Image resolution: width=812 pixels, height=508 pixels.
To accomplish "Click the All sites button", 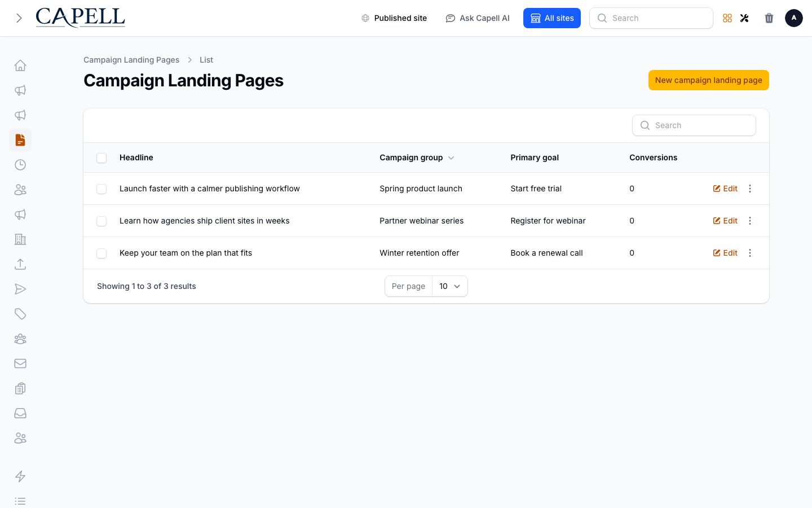I will [x=552, y=18].
